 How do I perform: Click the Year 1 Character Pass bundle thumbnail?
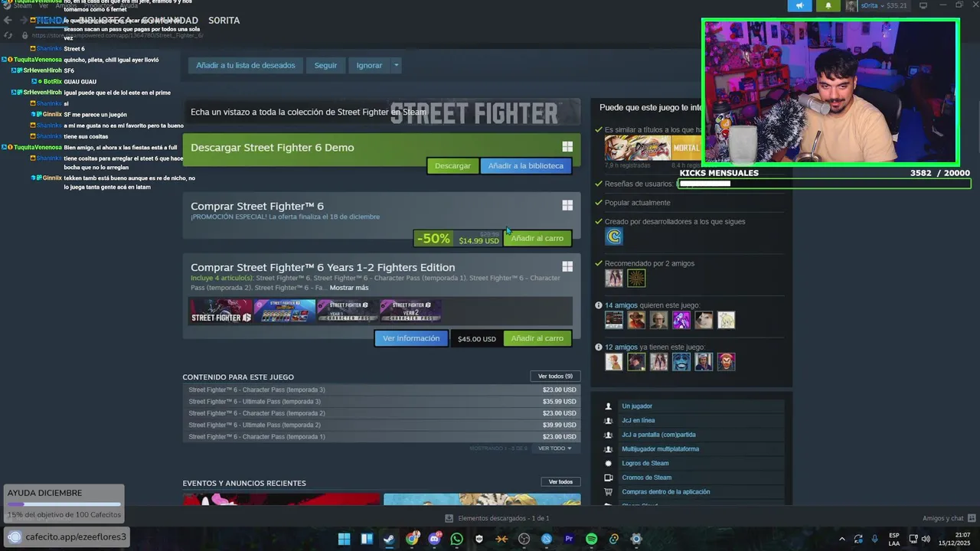[348, 311]
